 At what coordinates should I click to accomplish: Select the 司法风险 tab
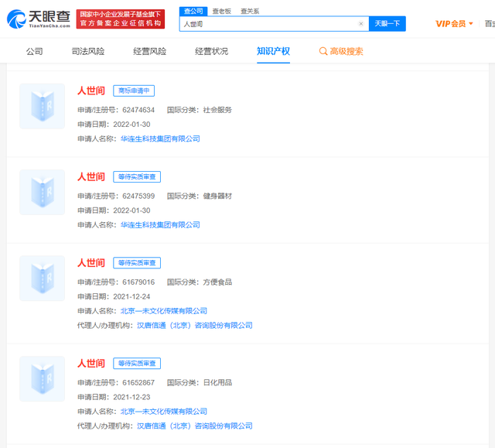88,51
